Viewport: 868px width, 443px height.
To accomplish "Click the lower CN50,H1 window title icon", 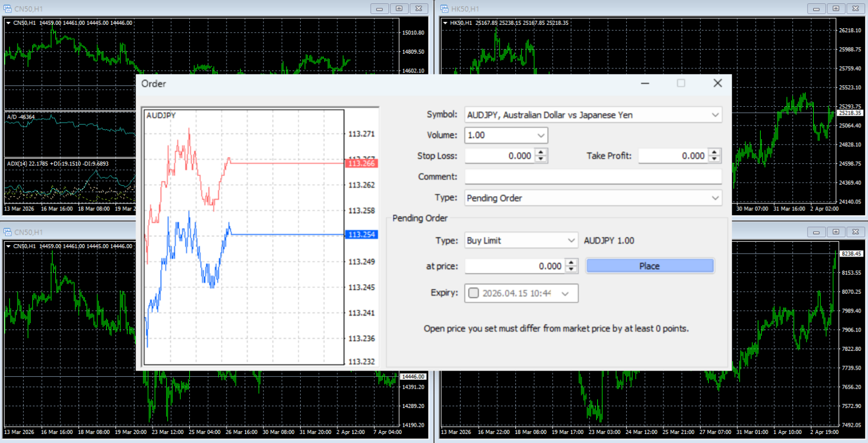I will pos(7,232).
